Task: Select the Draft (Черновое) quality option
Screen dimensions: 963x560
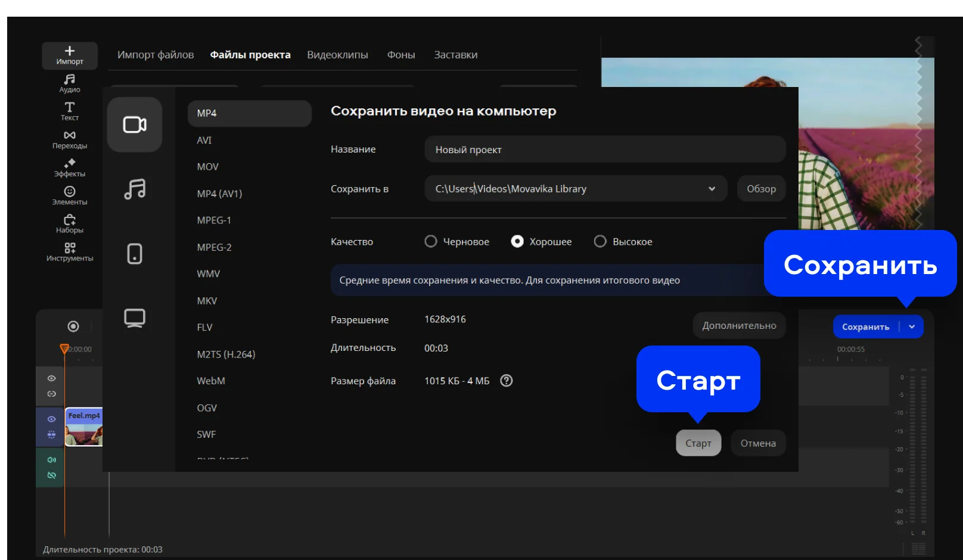Action: (431, 241)
